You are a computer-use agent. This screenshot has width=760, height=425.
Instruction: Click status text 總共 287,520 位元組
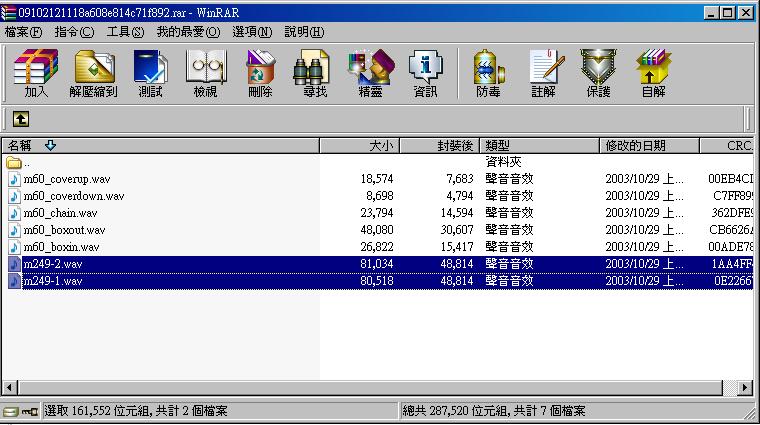[x=458, y=411]
